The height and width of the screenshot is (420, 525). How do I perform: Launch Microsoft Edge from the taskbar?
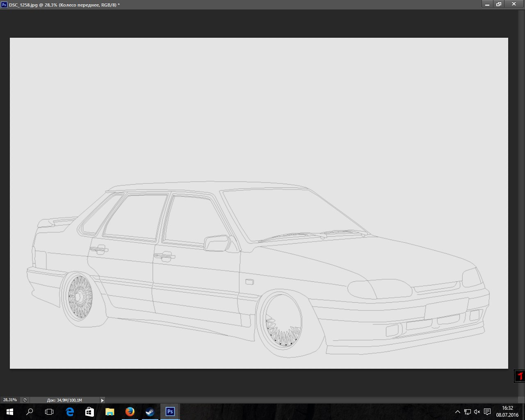(x=70, y=411)
